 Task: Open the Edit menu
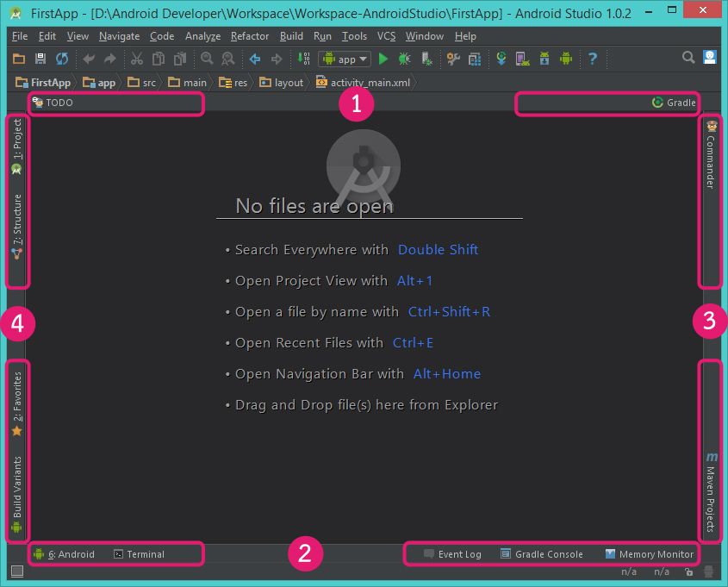(47, 36)
